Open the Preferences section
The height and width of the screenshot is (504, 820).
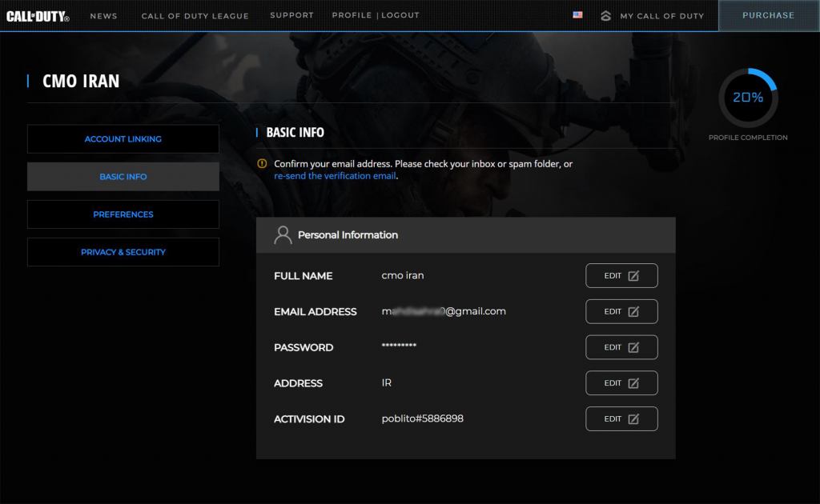point(123,214)
